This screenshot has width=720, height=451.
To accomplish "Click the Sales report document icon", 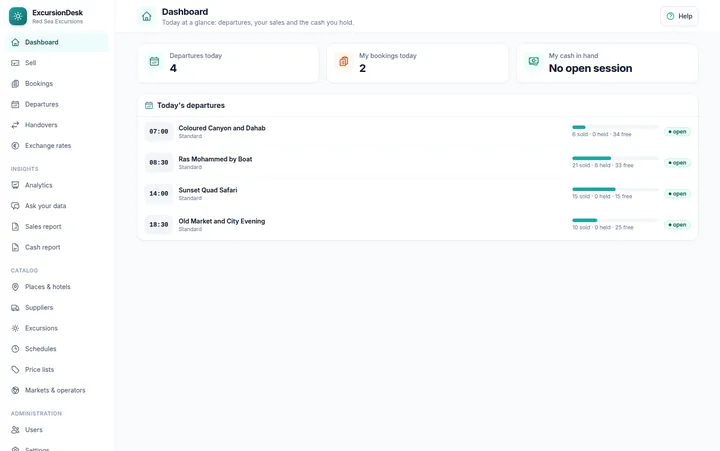I will click(15, 226).
